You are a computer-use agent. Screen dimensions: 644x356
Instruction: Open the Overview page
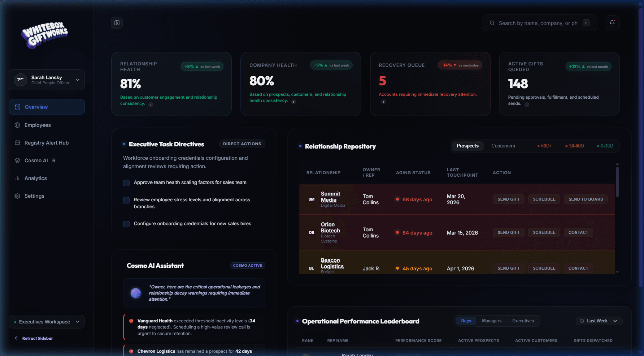(47, 107)
